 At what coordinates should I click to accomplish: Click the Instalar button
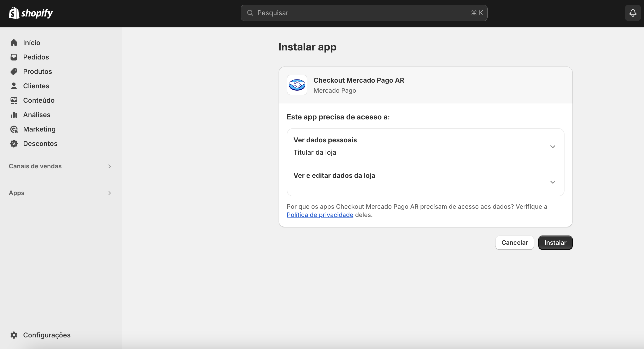(x=555, y=242)
